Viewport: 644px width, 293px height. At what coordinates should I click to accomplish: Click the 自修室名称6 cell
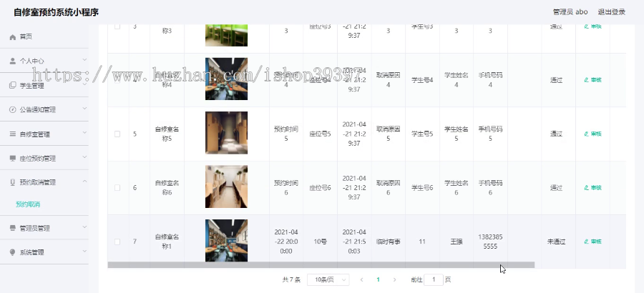(167, 187)
